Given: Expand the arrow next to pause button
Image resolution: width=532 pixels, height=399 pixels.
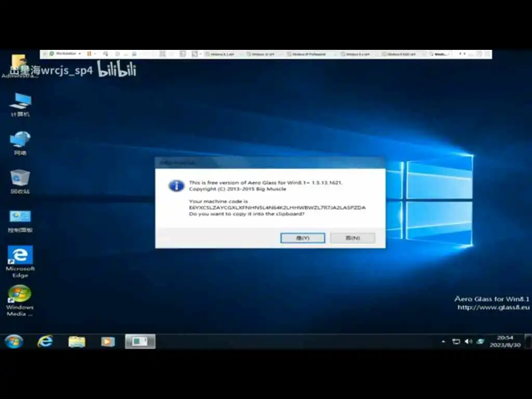Looking at the screenshot, I should 95,54.
